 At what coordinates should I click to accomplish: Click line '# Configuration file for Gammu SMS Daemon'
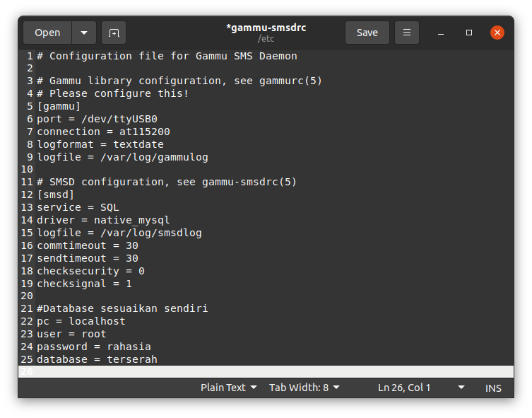(x=167, y=56)
